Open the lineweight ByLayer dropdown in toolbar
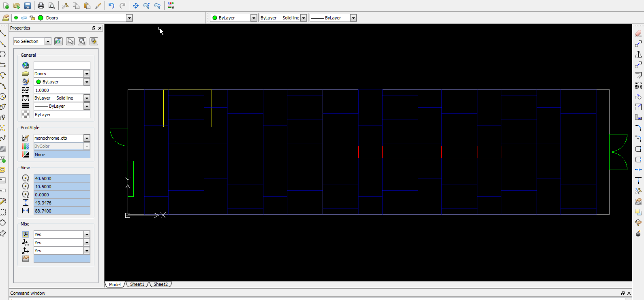Viewport: 644px width, 300px height. pyautogui.click(x=353, y=18)
